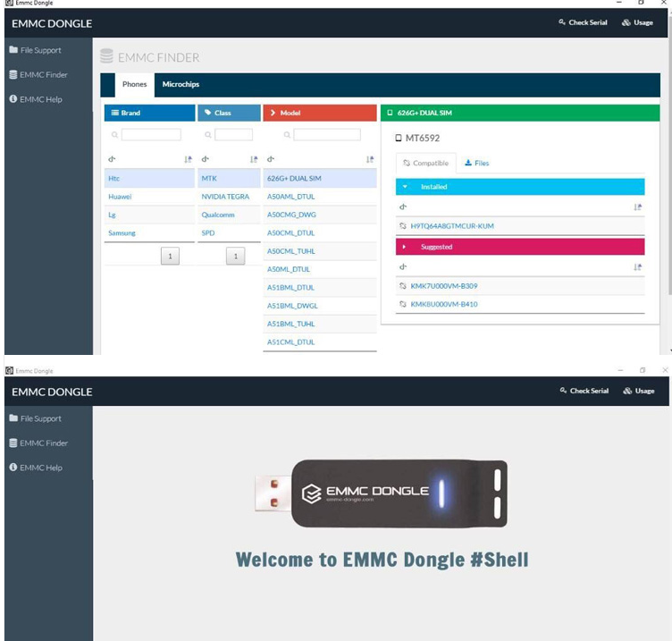Image resolution: width=672 pixels, height=641 pixels.
Task: Select A50ML_DTUL model
Action: pyautogui.click(x=320, y=269)
